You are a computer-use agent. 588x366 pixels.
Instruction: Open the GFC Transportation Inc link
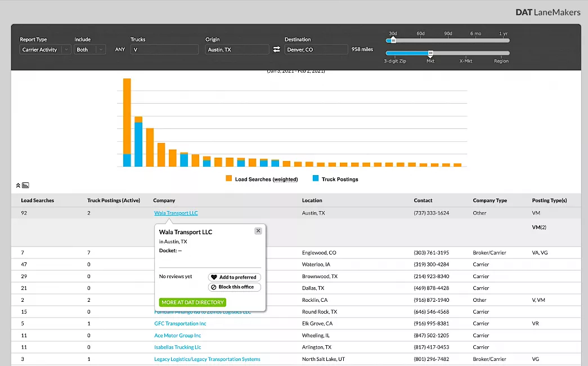point(180,324)
